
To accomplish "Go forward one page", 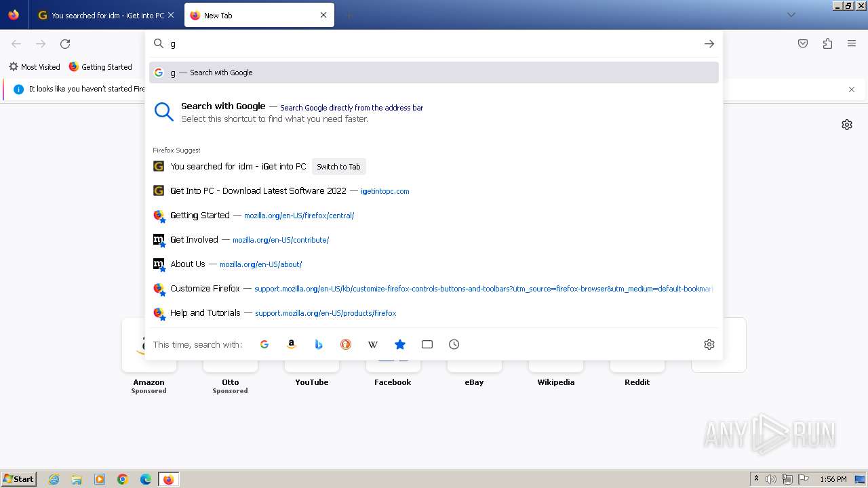I will coord(41,44).
